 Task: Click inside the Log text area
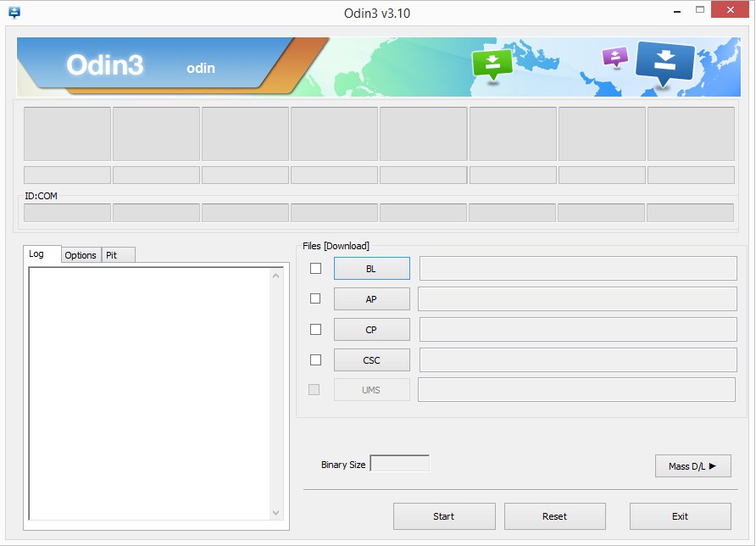pyautogui.click(x=150, y=393)
